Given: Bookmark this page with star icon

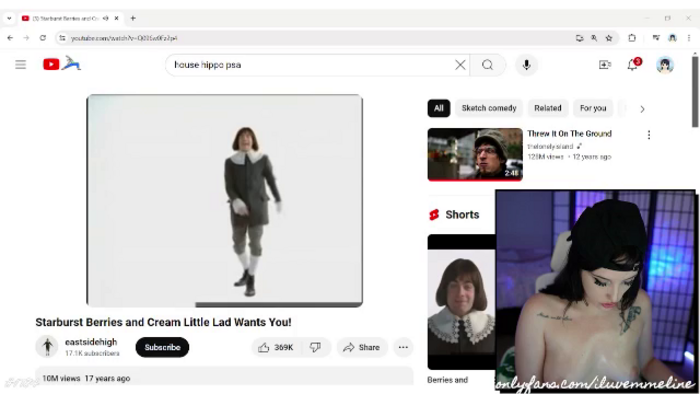Looking at the screenshot, I should coord(609,38).
